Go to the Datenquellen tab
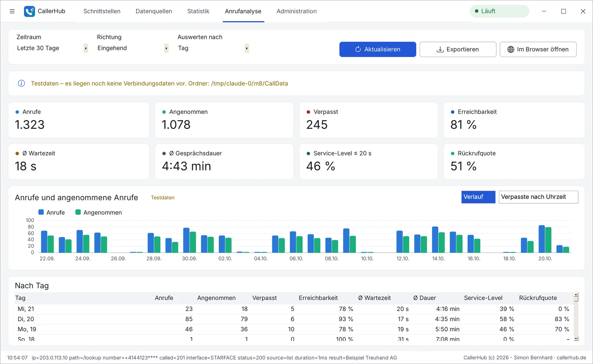Viewport: 593px width, 364px height. (154, 11)
